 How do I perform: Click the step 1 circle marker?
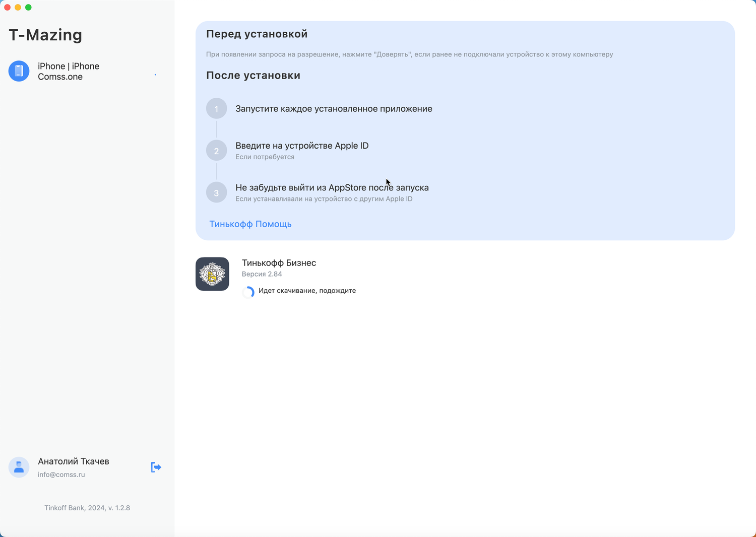pyautogui.click(x=216, y=109)
